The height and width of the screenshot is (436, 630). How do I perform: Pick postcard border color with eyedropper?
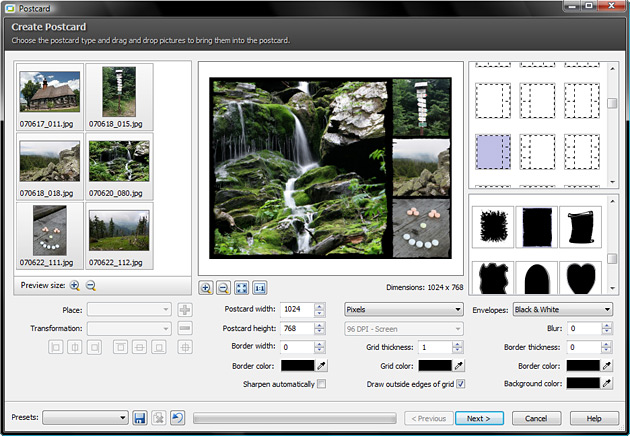[x=321, y=365]
